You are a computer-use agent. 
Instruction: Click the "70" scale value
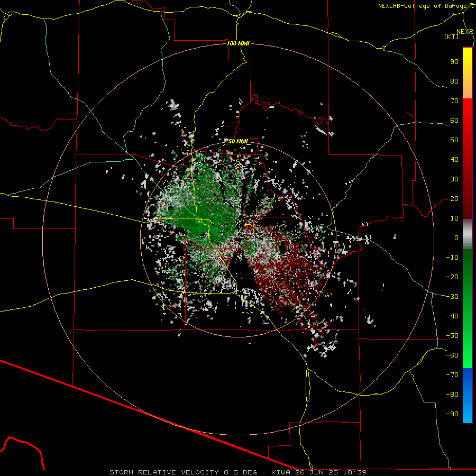coord(454,101)
